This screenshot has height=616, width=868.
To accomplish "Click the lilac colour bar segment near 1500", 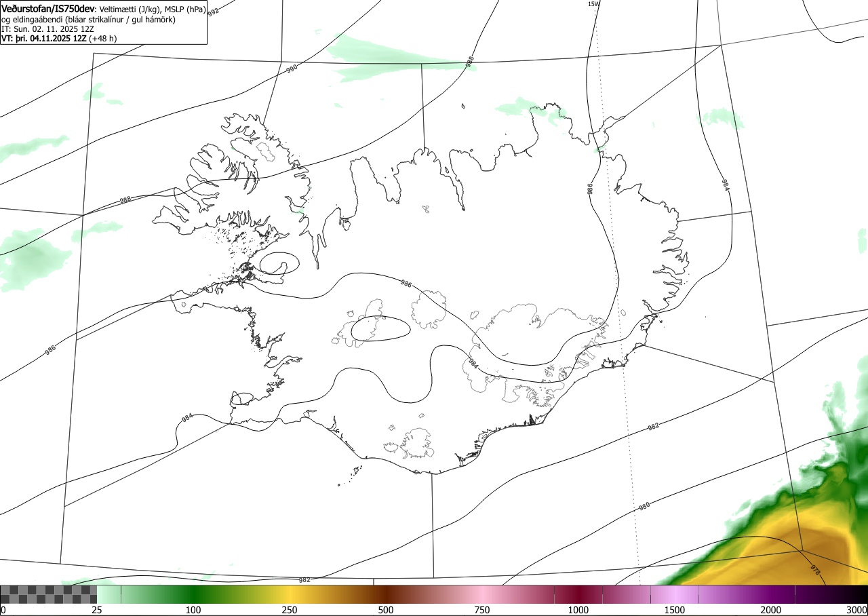I will tap(675, 594).
